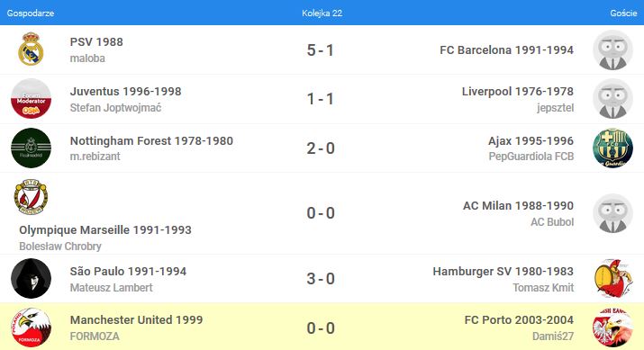The height and width of the screenshot is (350, 644).
Task: Open the Forum Moderator avatar beside Juventus
Action: coord(31,98)
